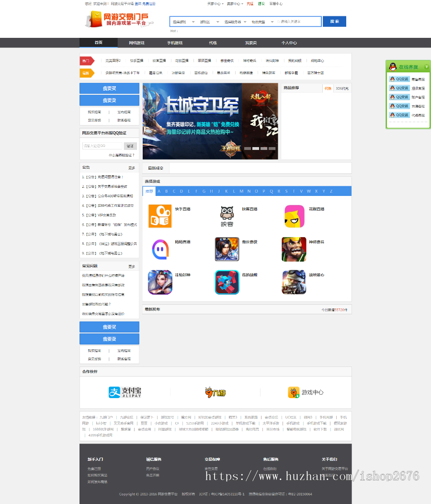The width and height of the screenshot is (431, 504).
Task: Click 完美国际2 in the hot tags row
Action: point(113,61)
